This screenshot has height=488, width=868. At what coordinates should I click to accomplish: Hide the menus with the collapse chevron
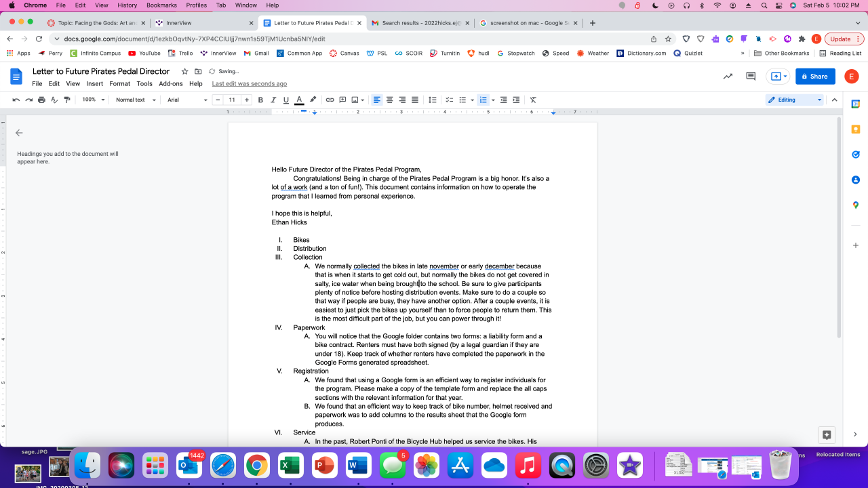tap(835, 100)
